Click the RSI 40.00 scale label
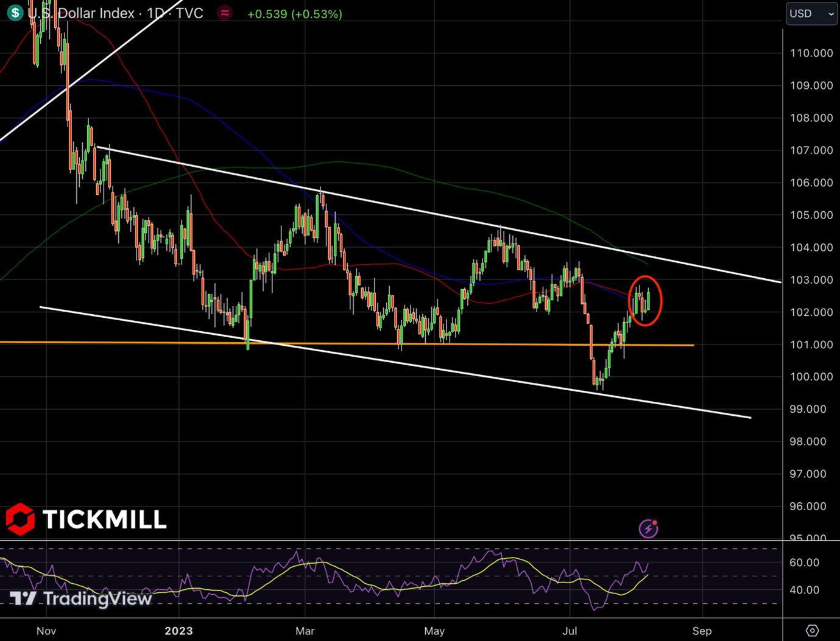840x641 pixels. coord(804,590)
